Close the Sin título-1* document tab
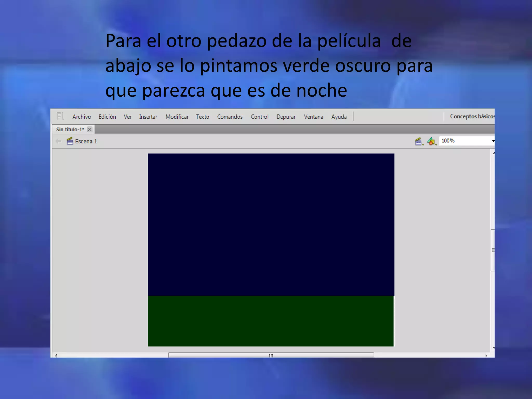The height and width of the screenshot is (399, 532). tap(90, 129)
